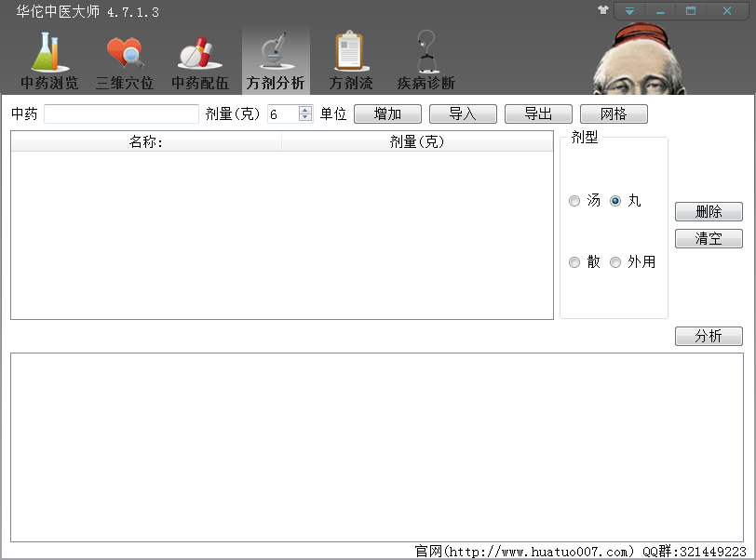This screenshot has width=756, height=560.
Task: Click the 增加 button
Action: pyautogui.click(x=387, y=113)
